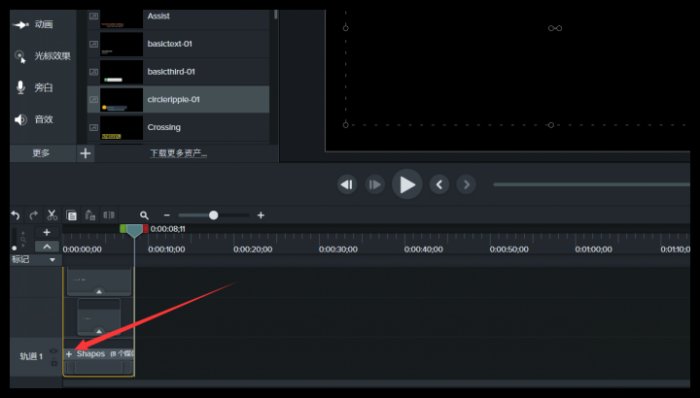Click the large Play button
The width and height of the screenshot is (700, 398).
click(407, 184)
